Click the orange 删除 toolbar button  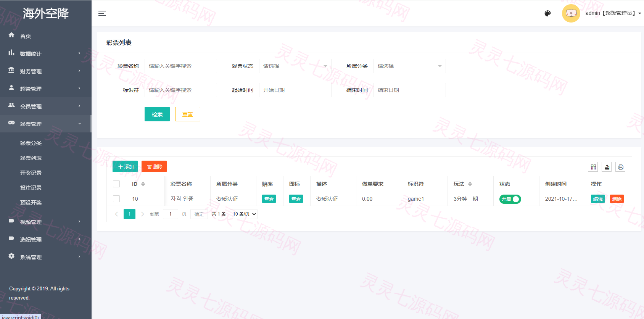point(154,166)
